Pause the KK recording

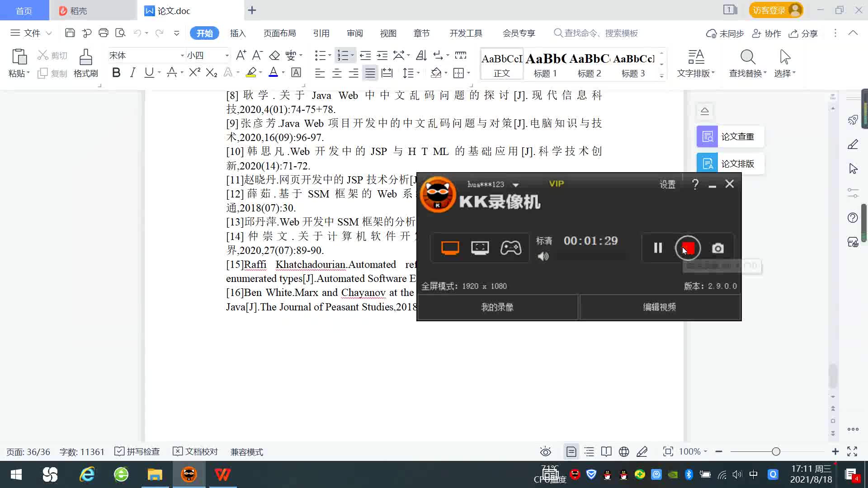pos(658,248)
